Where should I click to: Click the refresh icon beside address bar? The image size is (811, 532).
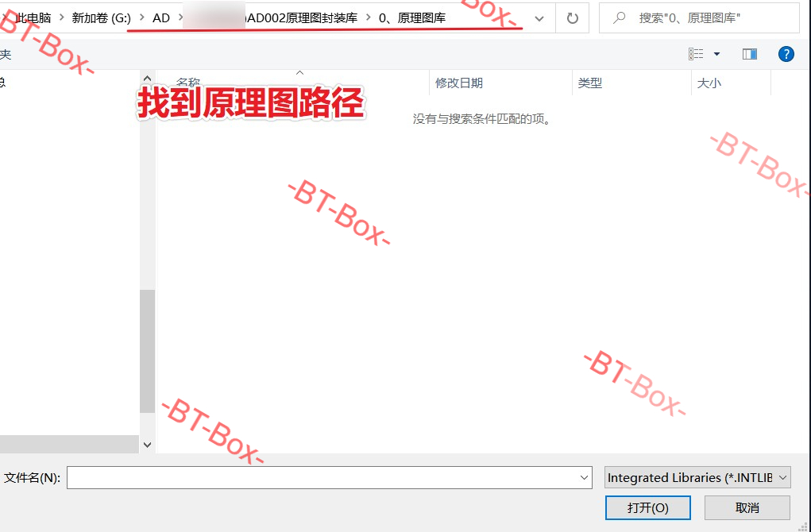pos(572,18)
